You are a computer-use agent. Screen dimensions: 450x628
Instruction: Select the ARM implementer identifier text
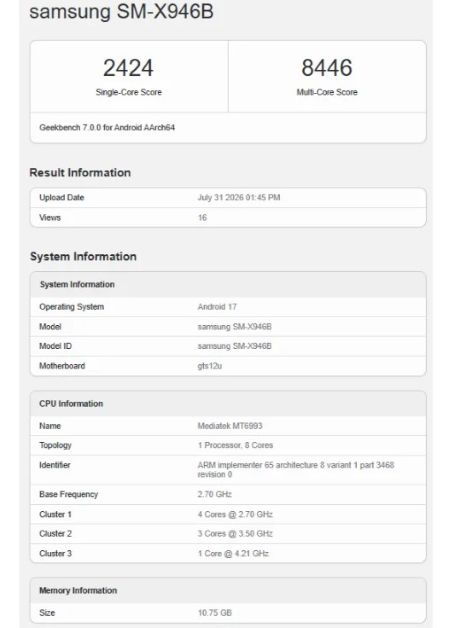(296, 469)
